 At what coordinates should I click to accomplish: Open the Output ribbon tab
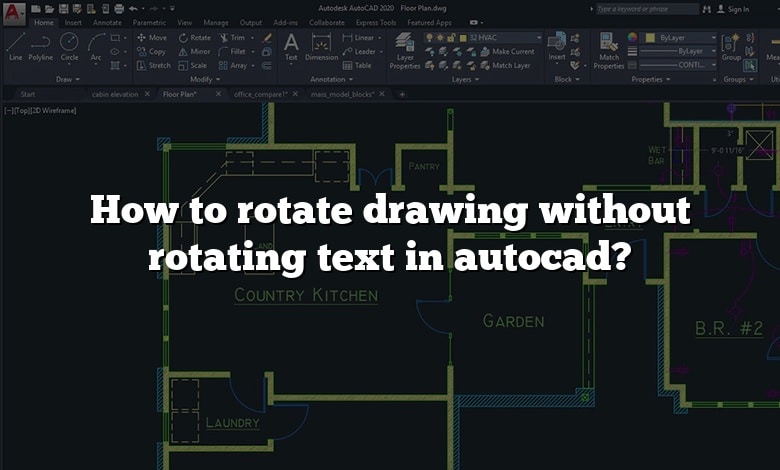point(251,22)
